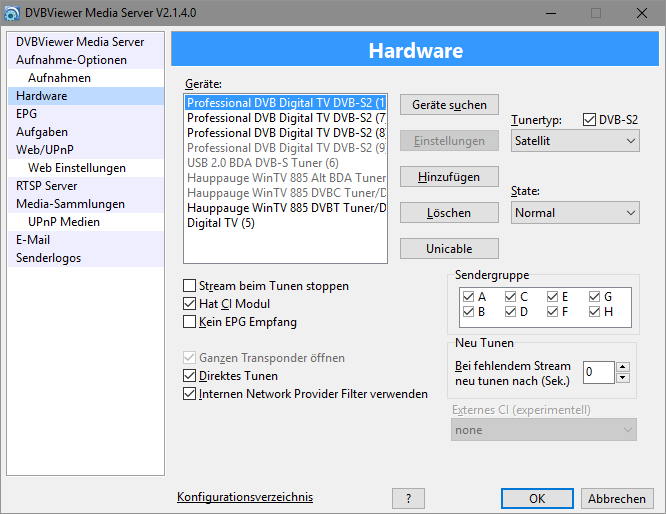Select Hauppauge WinTV 885 DVBT Tuner device

(x=285, y=208)
